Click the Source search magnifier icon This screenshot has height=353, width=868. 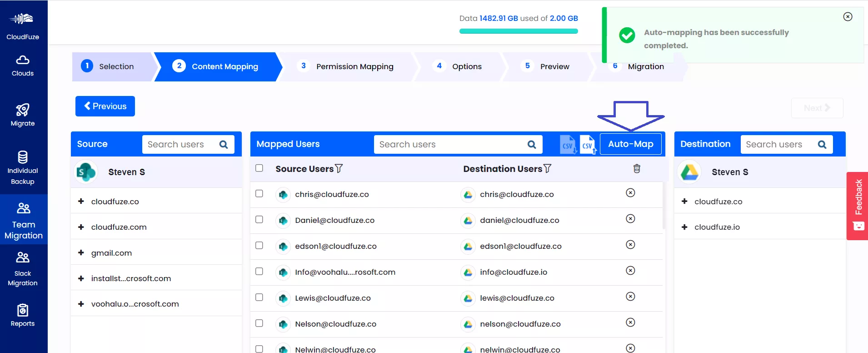click(223, 145)
